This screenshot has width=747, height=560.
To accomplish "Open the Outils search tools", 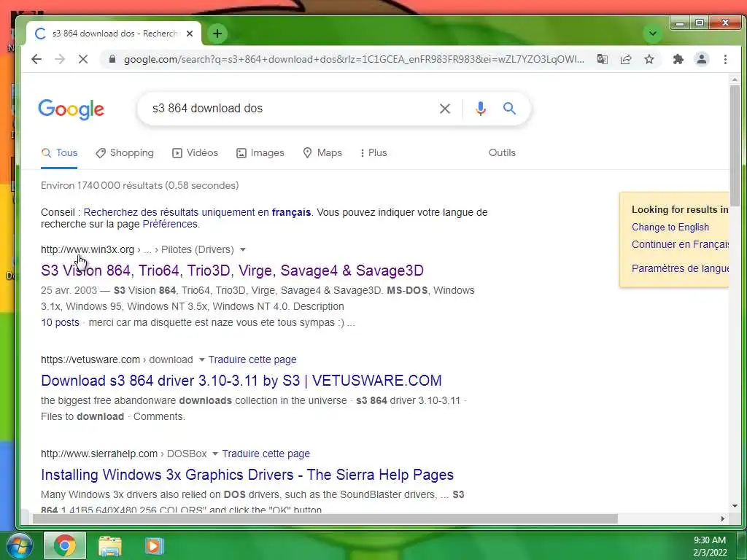I will [x=502, y=153].
